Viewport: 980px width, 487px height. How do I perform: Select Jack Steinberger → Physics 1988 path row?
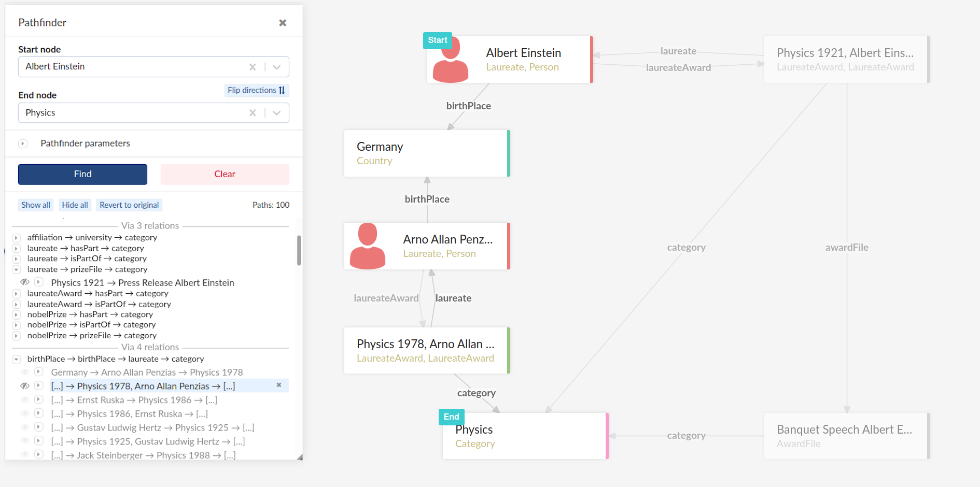(x=143, y=455)
